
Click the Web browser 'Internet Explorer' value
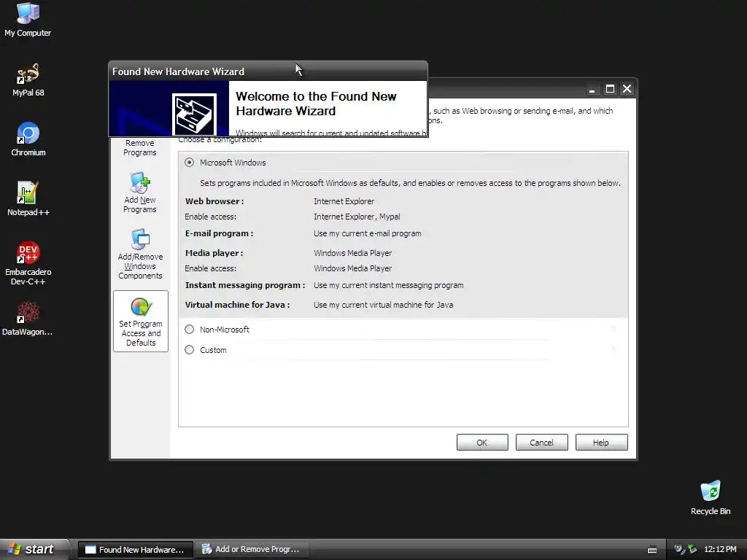[x=344, y=201]
